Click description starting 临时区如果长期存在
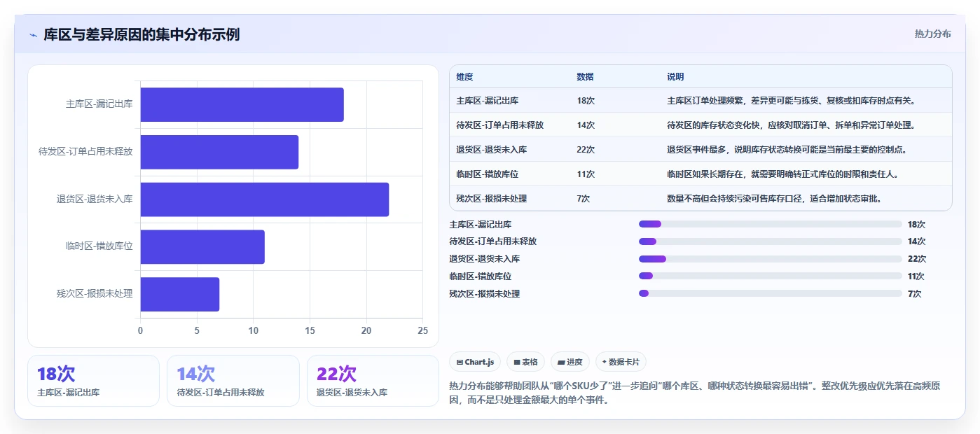Screen dimensions: 980x434 pyautogui.click(x=782, y=174)
